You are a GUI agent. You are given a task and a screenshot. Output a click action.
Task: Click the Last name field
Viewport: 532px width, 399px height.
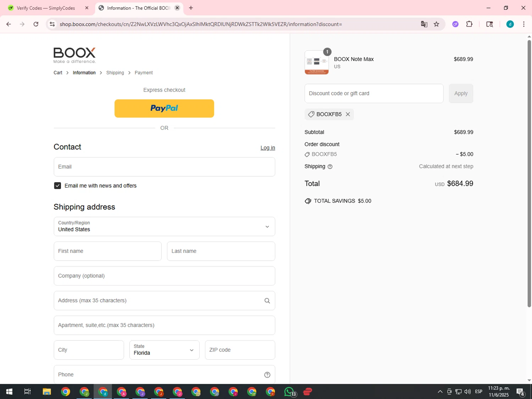click(x=221, y=251)
